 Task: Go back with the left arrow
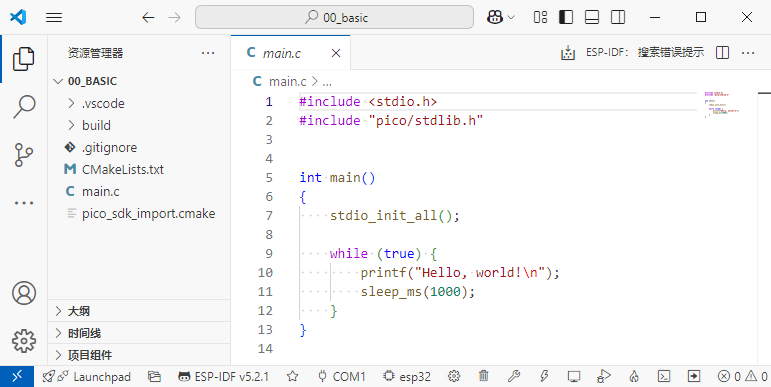(x=148, y=18)
